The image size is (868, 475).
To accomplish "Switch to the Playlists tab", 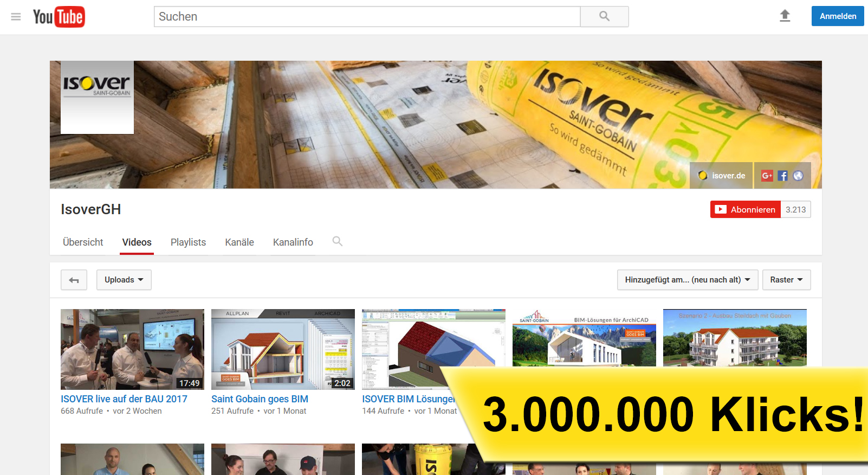I will (x=188, y=242).
